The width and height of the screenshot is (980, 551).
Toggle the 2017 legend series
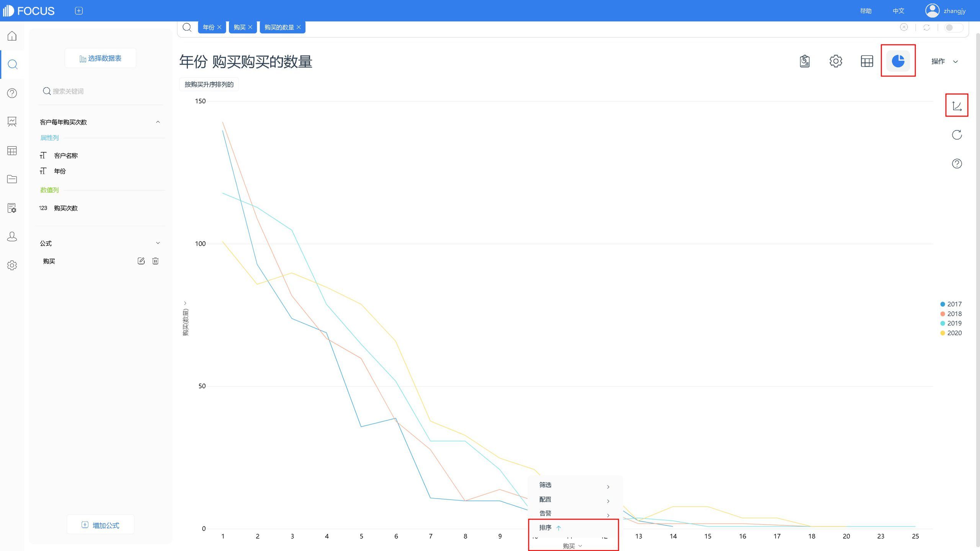pyautogui.click(x=951, y=304)
